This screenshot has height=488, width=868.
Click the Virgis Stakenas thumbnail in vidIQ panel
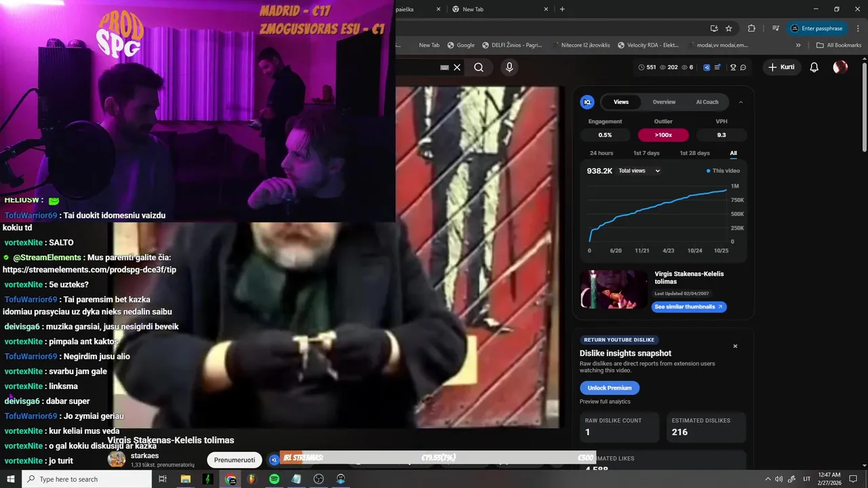coord(614,289)
